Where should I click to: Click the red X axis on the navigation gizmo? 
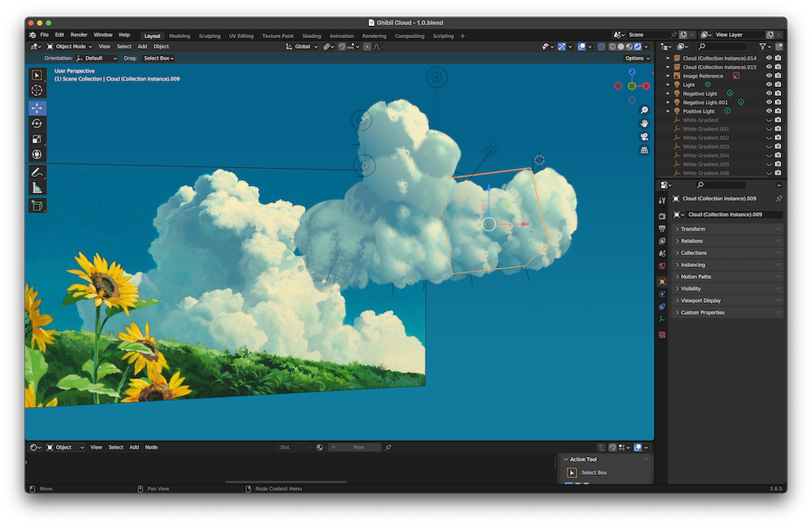pyautogui.click(x=646, y=86)
